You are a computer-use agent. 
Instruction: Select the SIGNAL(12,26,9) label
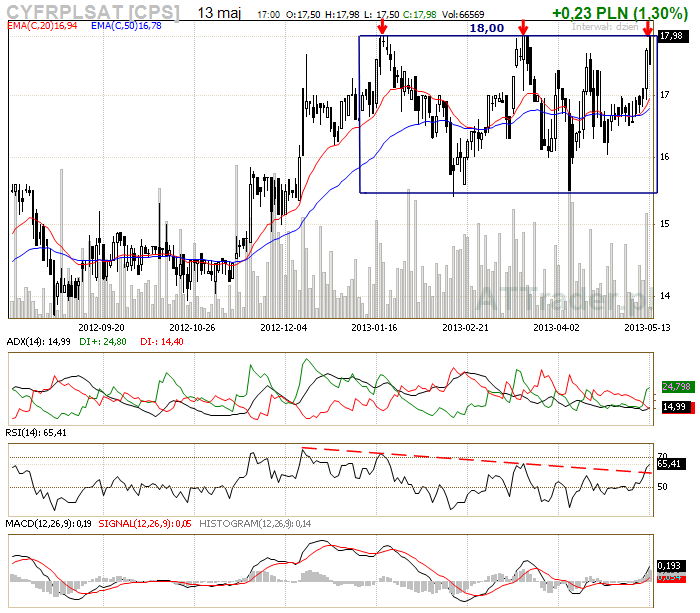coord(145,524)
